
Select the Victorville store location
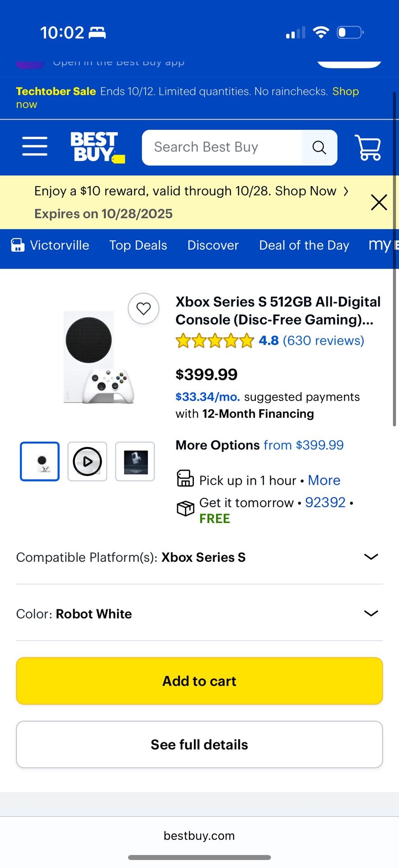51,245
